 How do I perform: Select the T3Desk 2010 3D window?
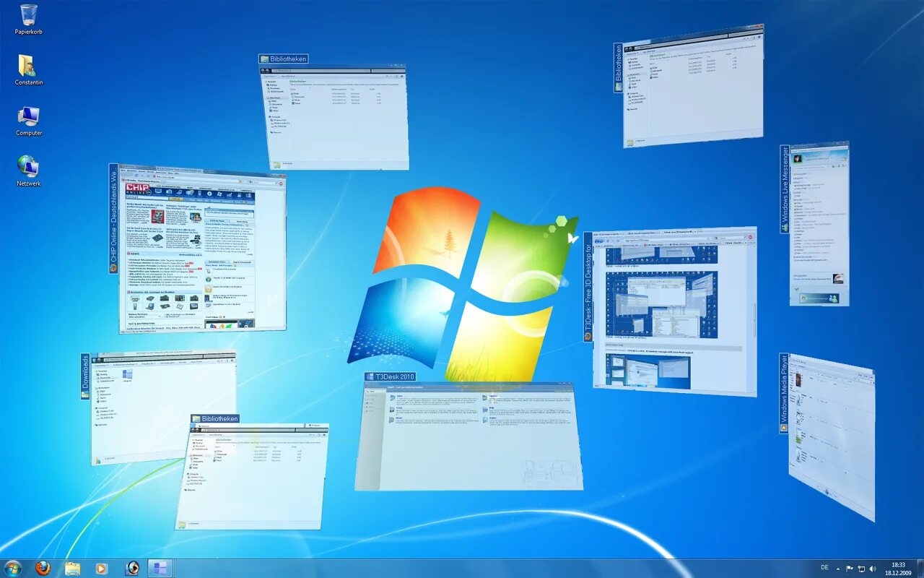[469, 436]
